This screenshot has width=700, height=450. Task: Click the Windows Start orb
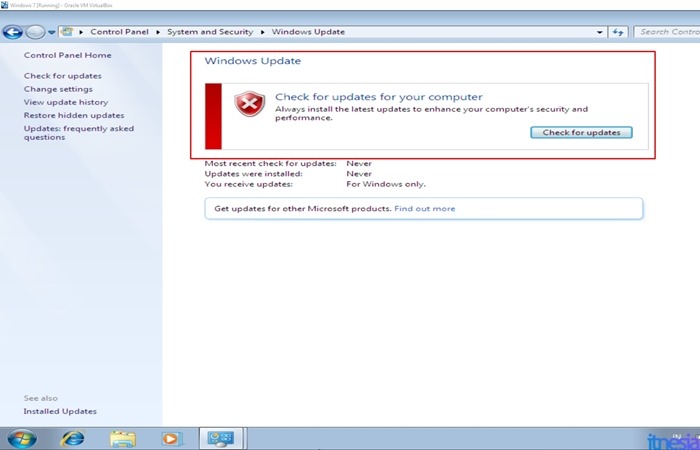point(21,438)
